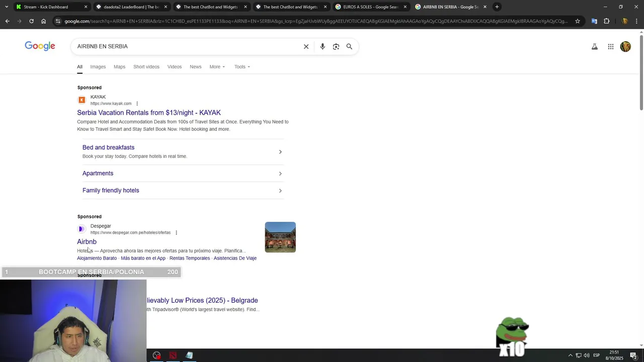The width and height of the screenshot is (644, 362).
Task: Go back with browser back arrow
Action: pyautogui.click(x=7, y=21)
